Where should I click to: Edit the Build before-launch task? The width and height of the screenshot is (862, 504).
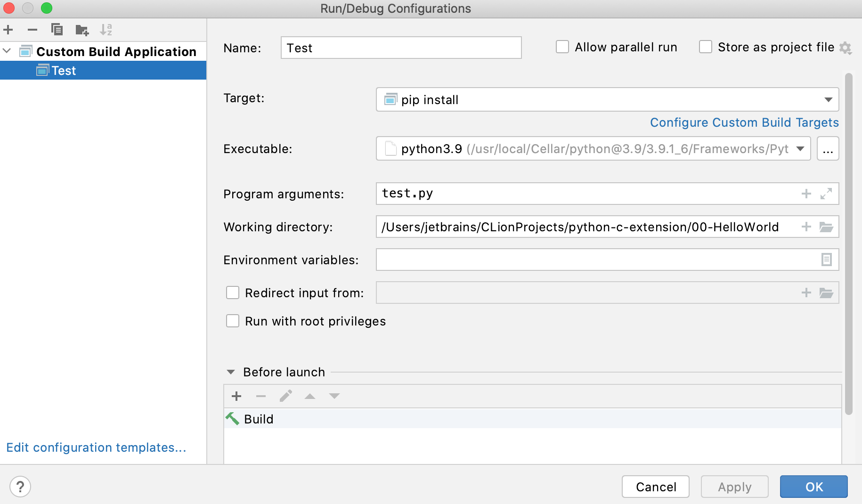click(x=285, y=396)
